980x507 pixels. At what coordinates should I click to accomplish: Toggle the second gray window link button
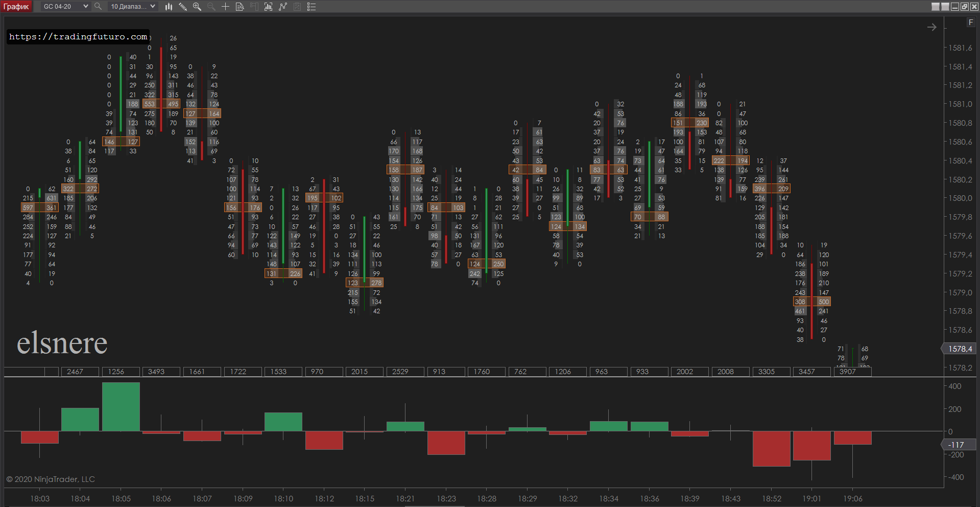945,7
